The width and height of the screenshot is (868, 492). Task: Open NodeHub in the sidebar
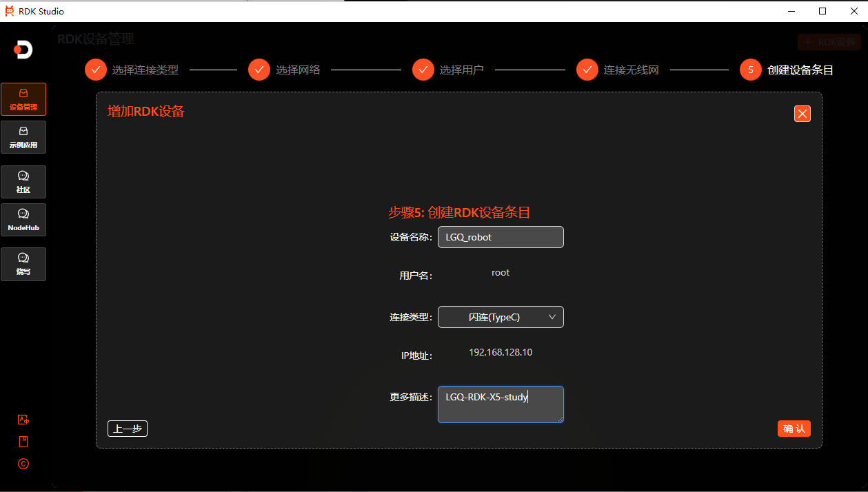click(23, 220)
